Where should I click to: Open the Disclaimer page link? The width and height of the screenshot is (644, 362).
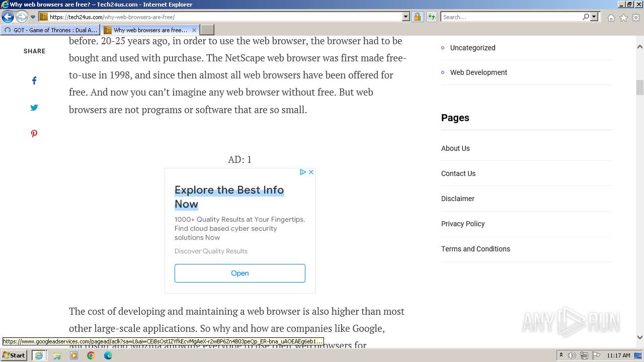[458, 199]
